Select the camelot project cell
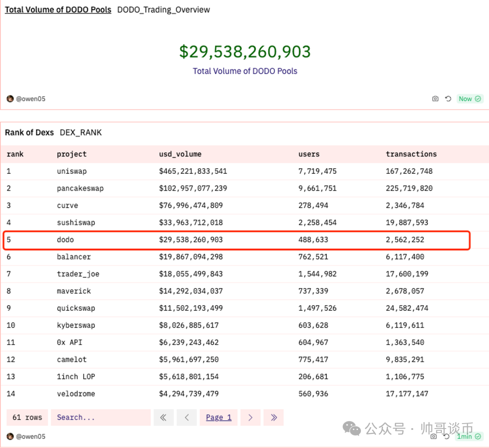This screenshot has height=448, width=489. click(72, 359)
